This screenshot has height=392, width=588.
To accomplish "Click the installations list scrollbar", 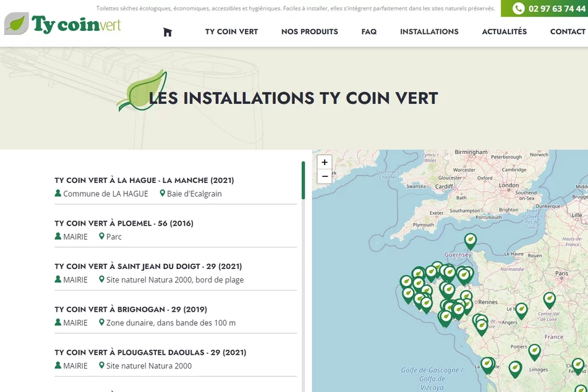I will pos(303,181).
